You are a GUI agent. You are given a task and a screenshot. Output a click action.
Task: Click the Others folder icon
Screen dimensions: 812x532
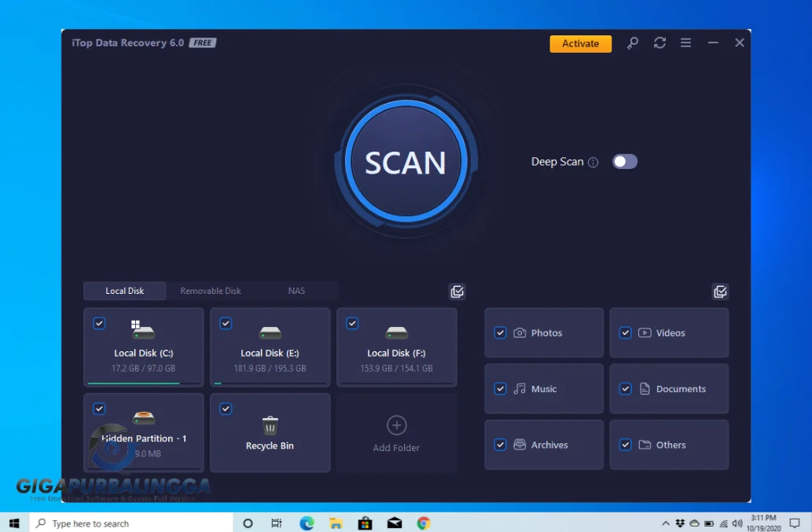(645, 445)
